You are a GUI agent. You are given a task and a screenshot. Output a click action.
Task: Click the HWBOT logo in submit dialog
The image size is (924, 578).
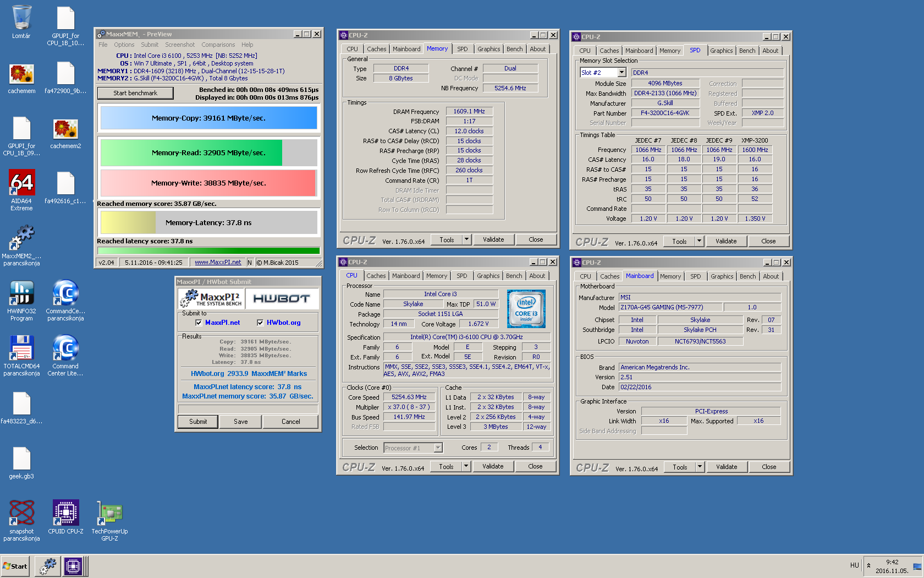pyautogui.click(x=282, y=298)
